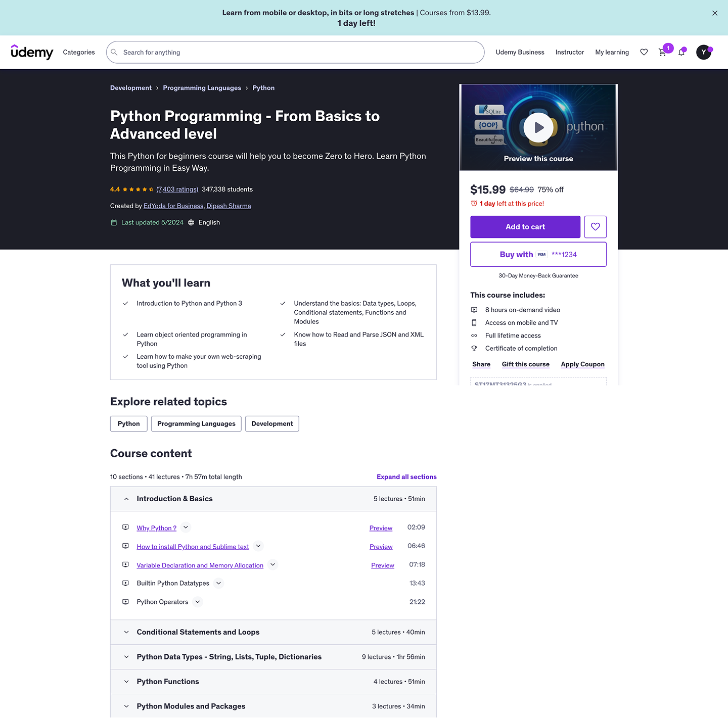Open the user profile avatar

pos(704,52)
